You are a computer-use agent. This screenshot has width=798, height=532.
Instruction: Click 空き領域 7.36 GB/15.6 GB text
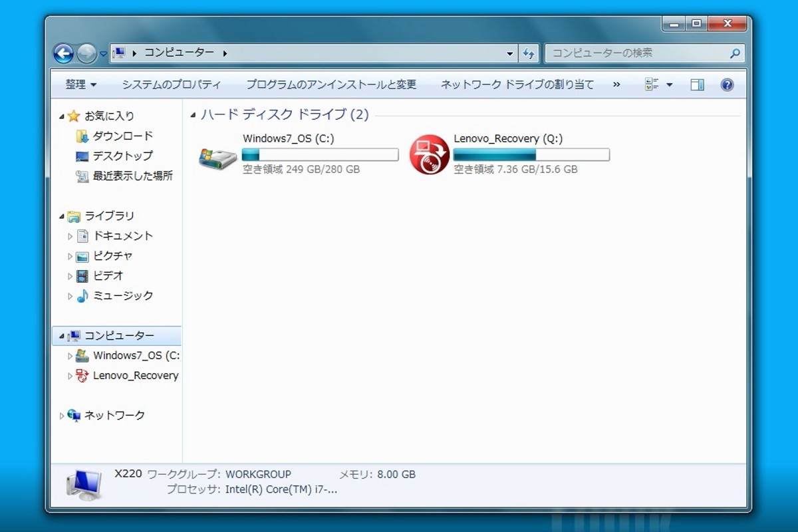coord(515,169)
